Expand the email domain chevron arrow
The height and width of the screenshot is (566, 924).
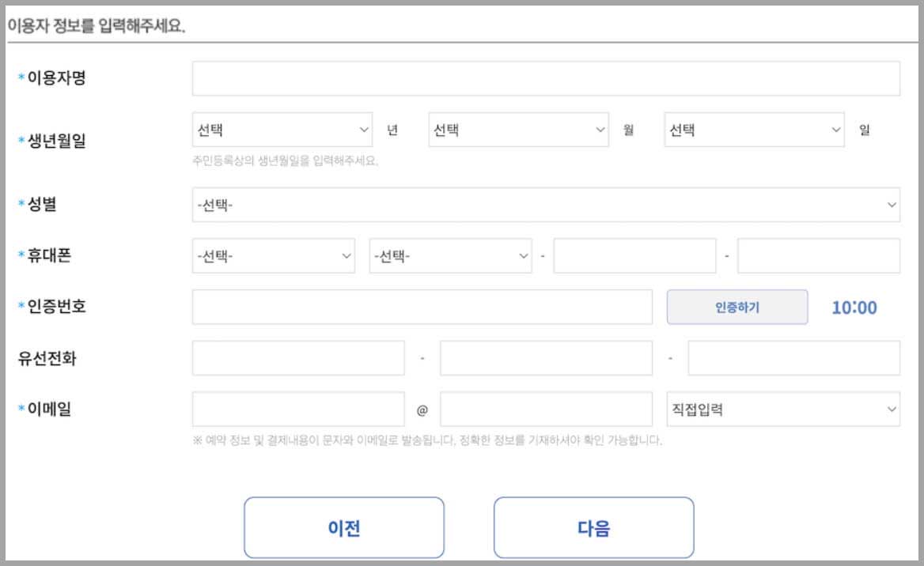tap(890, 409)
